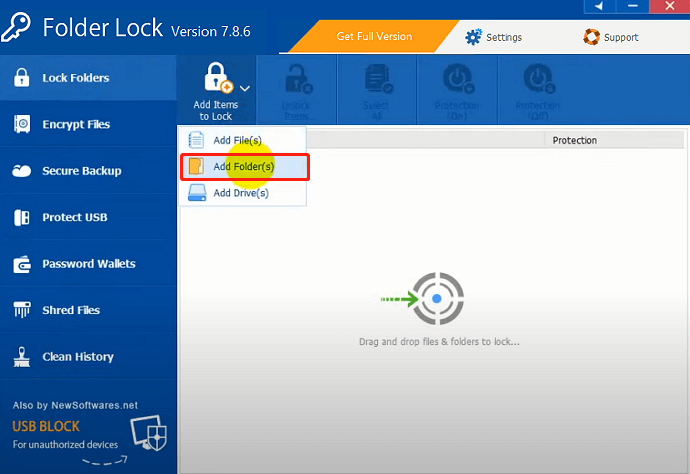The height and width of the screenshot is (474, 690).
Task: Click the Add Items to Lock label
Action: 216,110
